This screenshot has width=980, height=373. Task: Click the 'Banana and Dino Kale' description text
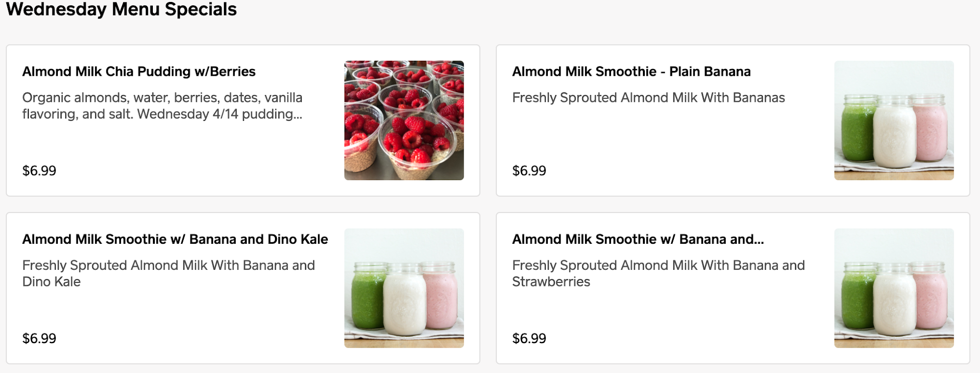(168, 273)
